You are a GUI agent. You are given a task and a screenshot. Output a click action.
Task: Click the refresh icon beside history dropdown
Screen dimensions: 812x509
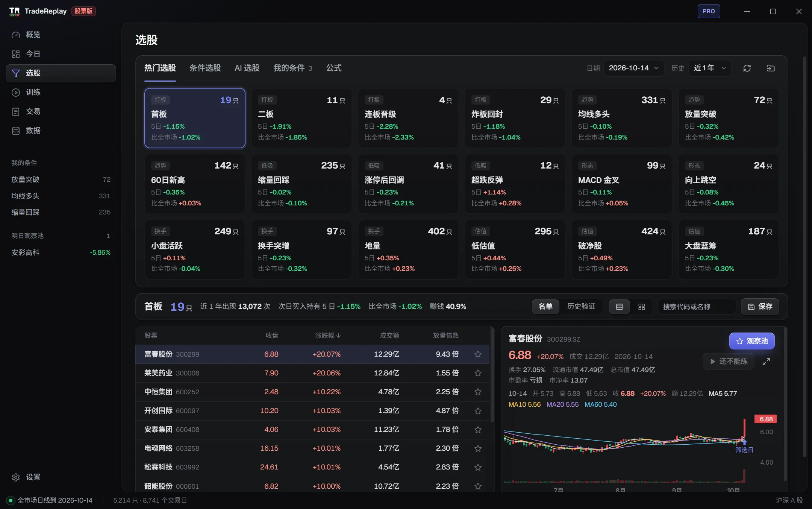tap(747, 68)
